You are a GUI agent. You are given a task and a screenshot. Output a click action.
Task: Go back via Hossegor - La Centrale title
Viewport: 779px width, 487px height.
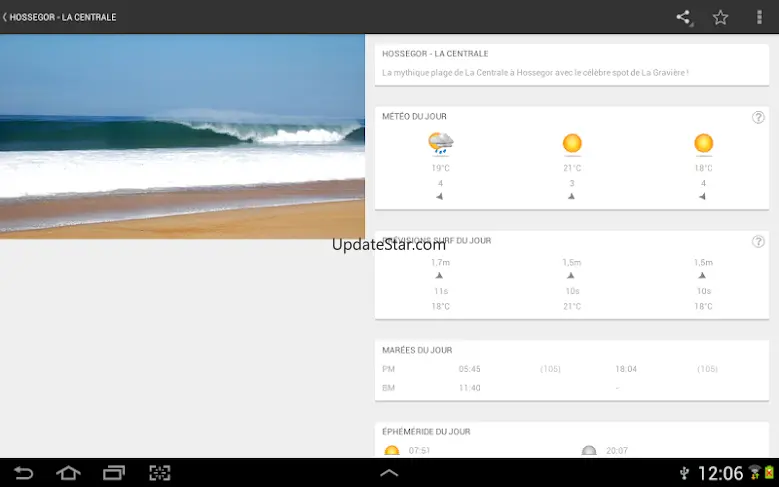pyautogui.click(x=59, y=17)
